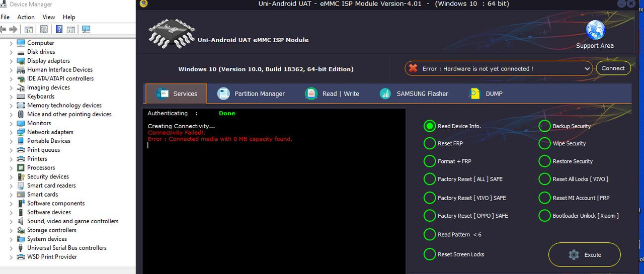644x274 pixels.
Task: Open the hardware connection dropdown
Action: tap(587, 68)
